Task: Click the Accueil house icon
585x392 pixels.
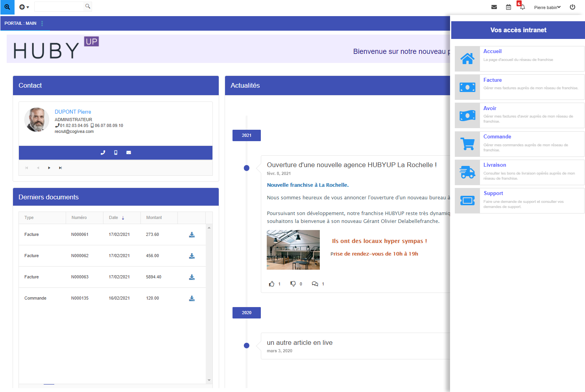Action: (x=467, y=59)
